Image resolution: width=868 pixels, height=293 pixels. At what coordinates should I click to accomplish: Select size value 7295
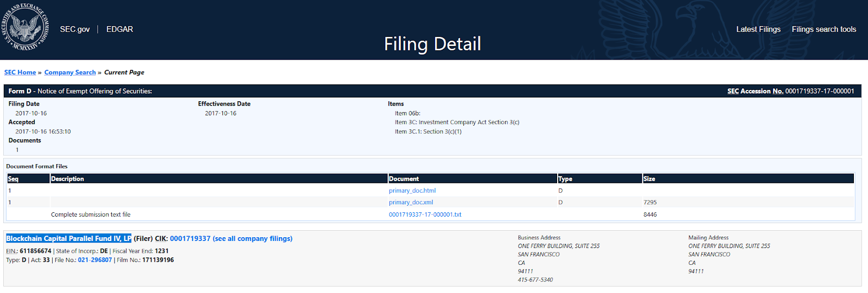click(x=650, y=203)
